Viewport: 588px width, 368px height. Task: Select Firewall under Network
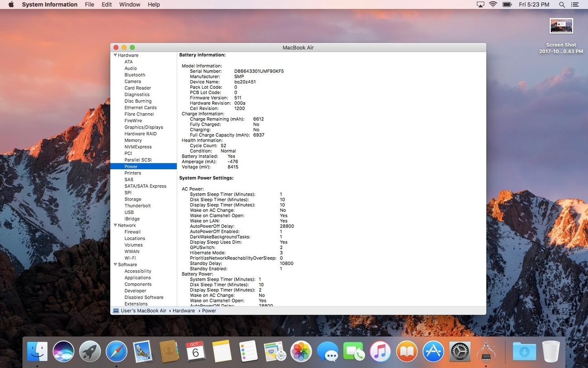click(x=133, y=232)
